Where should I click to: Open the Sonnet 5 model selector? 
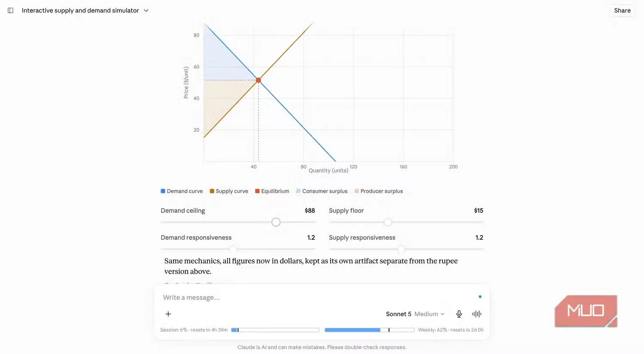click(415, 314)
